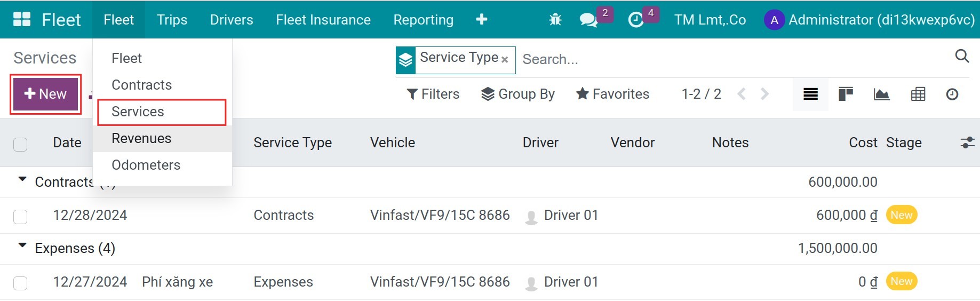Open the Reporting menu
Viewport: 980px width, 301px height.
point(424,20)
